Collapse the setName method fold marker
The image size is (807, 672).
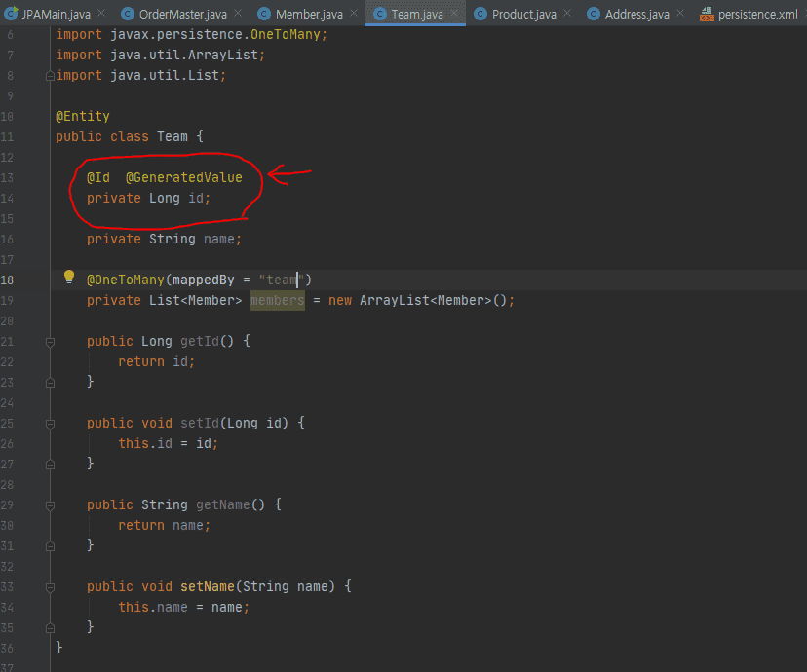(50, 587)
